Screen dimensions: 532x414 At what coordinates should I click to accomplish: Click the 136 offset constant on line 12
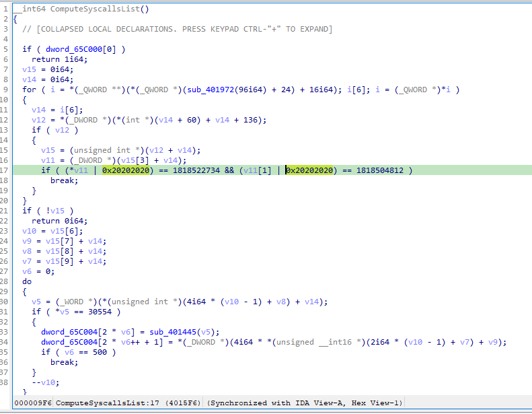click(x=250, y=120)
